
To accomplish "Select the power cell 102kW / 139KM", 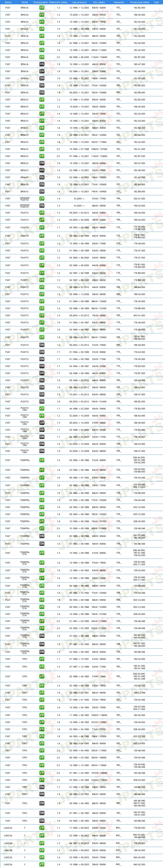I will (x=99, y=780).
